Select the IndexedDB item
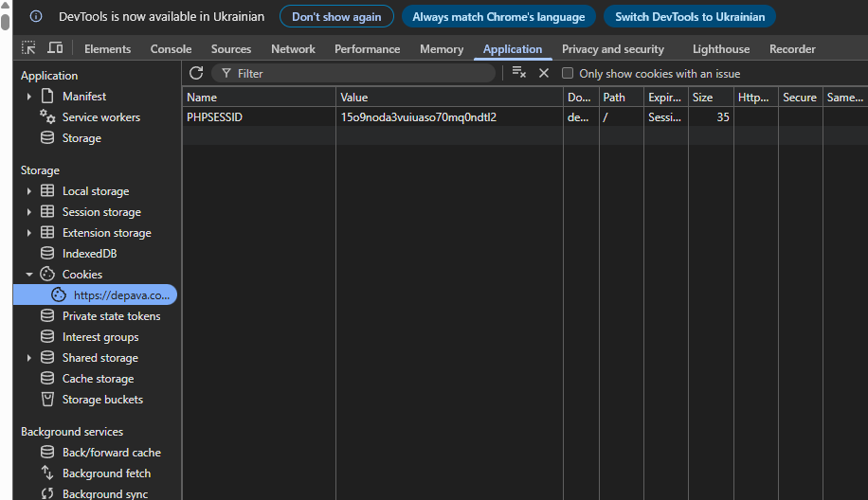Screen dimensions: 868x500 (x=89, y=254)
